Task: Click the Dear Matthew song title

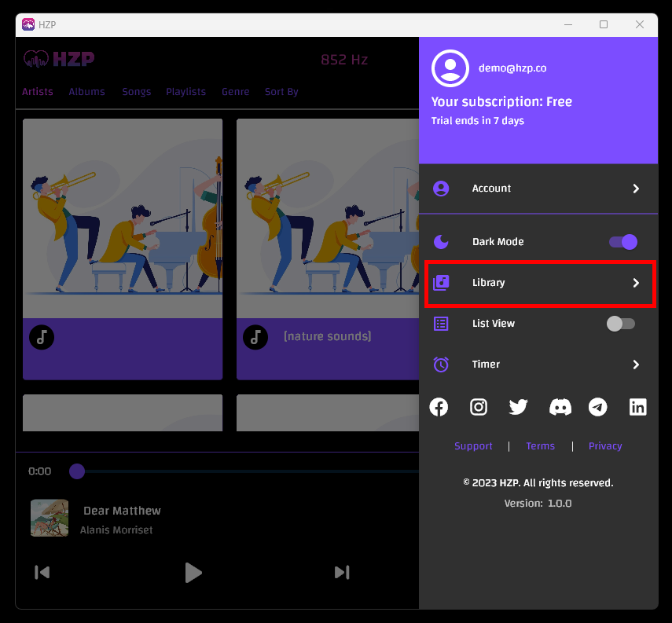Action: tap(122, 511)
